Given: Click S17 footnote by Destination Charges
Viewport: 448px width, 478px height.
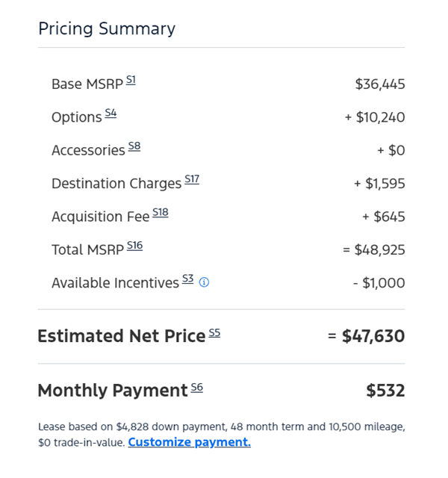Looking at the screenshot, I should coord(192,179).
